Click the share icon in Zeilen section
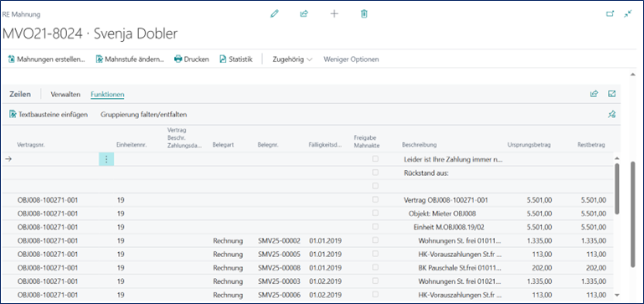This screenshot has width=644, height=304. [594, 94]
